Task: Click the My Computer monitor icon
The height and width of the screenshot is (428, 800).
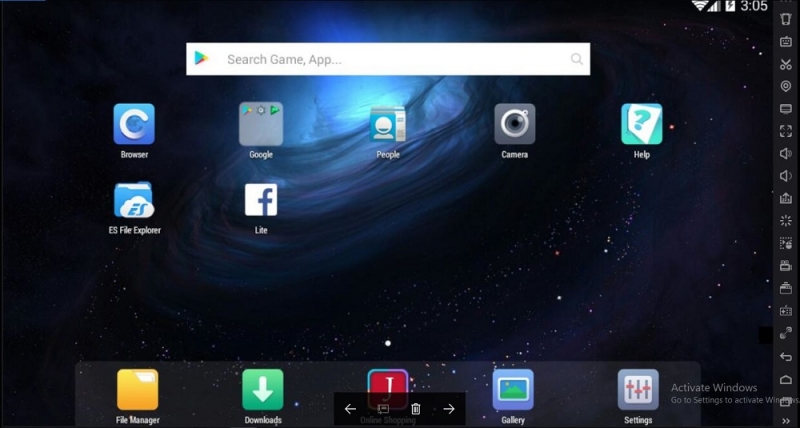Action: coord(786,109)
